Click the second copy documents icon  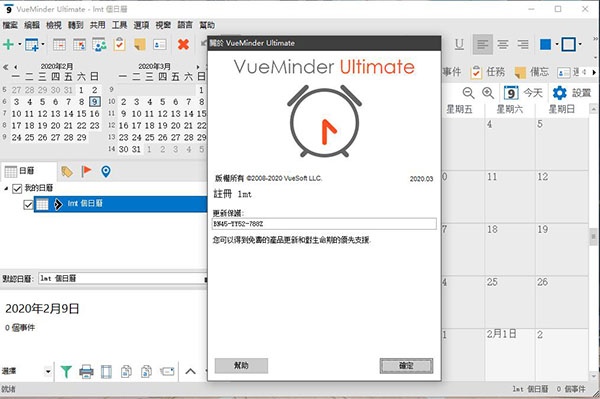click(147, 371)
